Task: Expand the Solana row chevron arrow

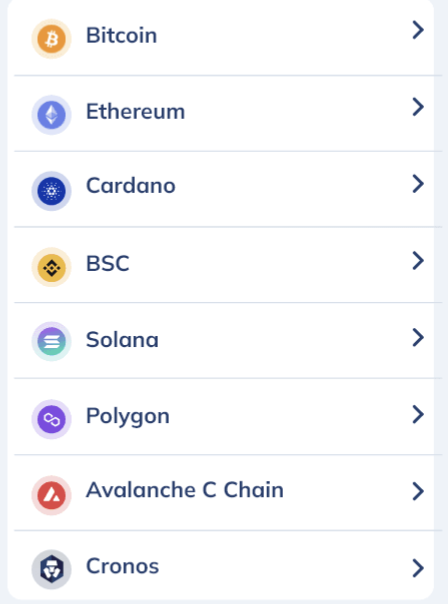Action: click(x=418, y=337)
